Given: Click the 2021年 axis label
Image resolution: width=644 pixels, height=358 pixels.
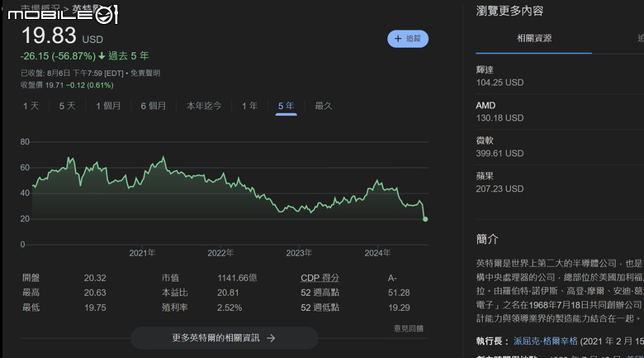Looking at the screenshot, I should pyautogui.click(x=142, y=253).
